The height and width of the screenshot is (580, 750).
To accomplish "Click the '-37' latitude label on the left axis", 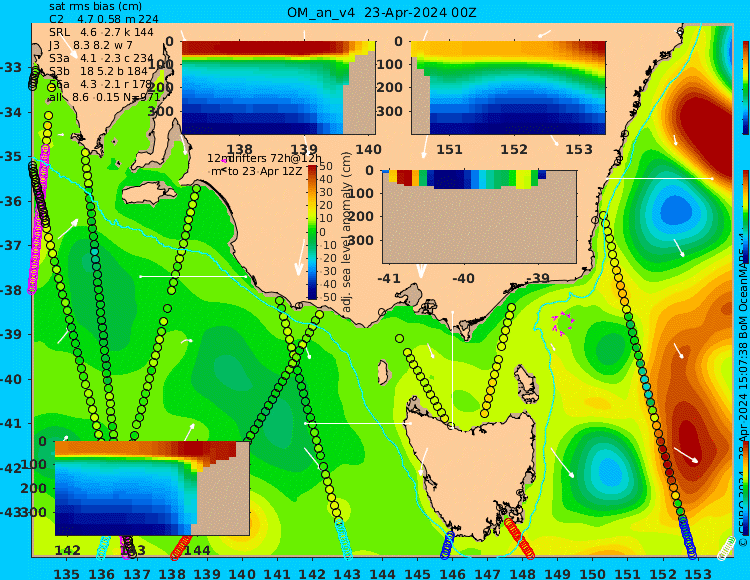I will 11,246.
